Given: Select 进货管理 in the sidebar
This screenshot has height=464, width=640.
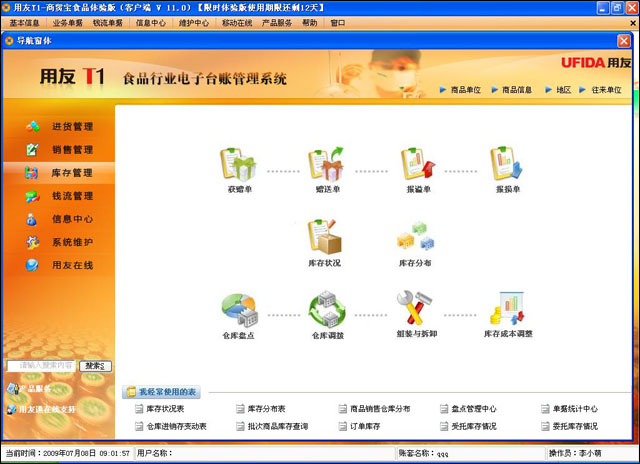Looking at the screenshot, I should (x=59, y=127).
